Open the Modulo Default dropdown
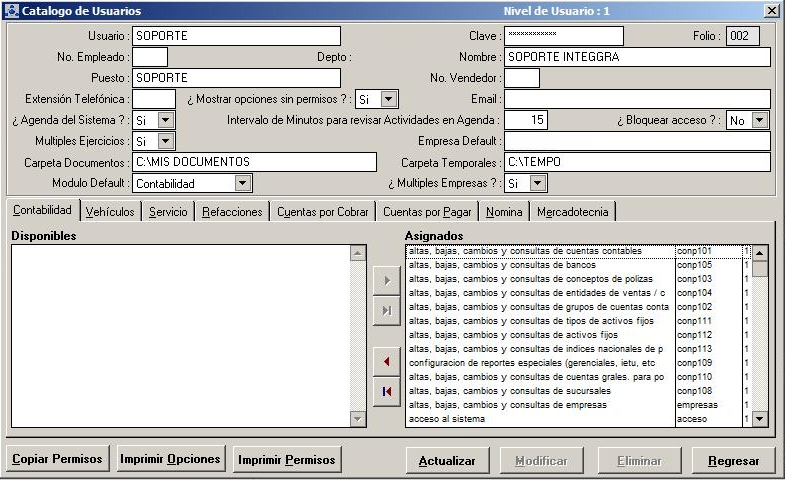Viewport: 785px width, 480px height. coord(242,183)
